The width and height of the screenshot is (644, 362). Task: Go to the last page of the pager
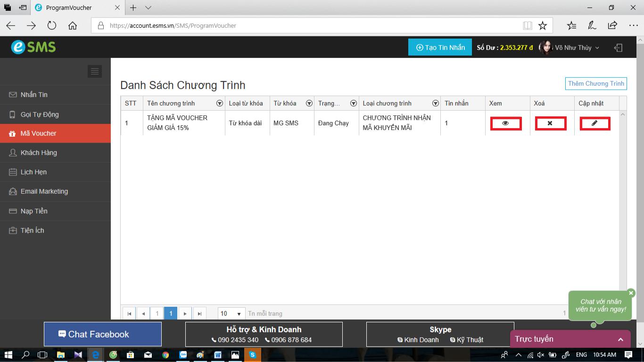[x=199, y=313]
